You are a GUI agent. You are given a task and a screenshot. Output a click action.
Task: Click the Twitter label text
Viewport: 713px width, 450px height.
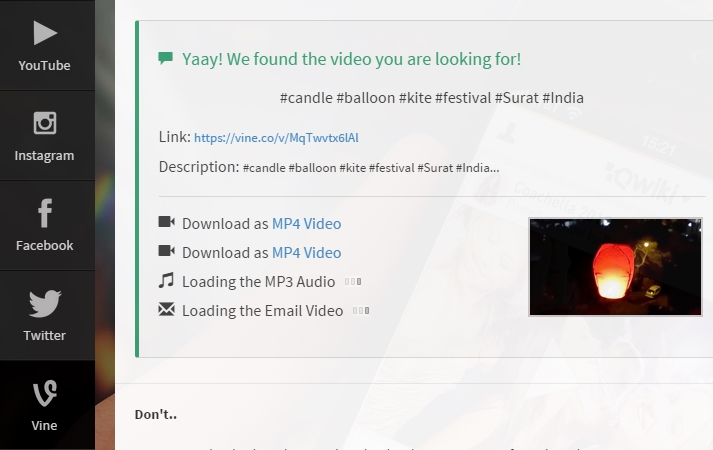point(45,335)
